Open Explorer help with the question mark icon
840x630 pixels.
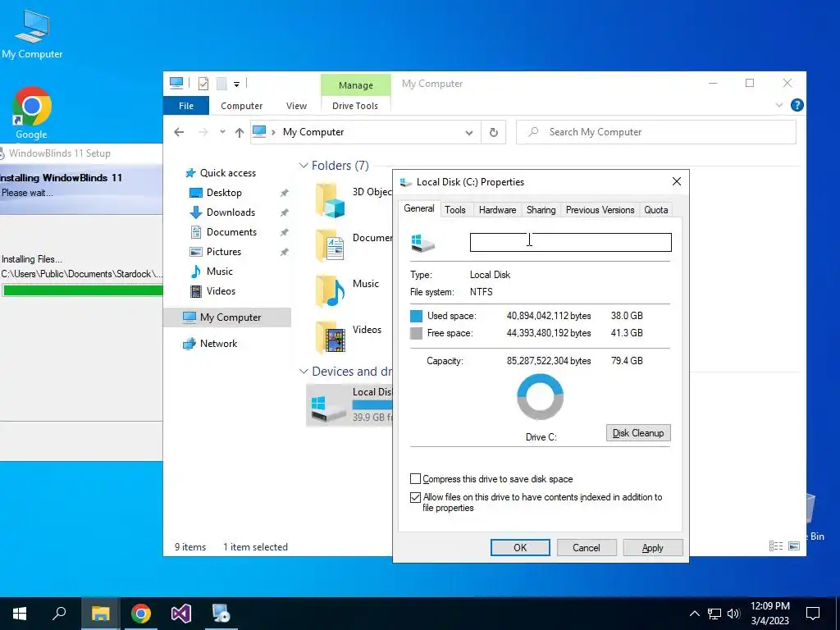(x=797, y=105)
